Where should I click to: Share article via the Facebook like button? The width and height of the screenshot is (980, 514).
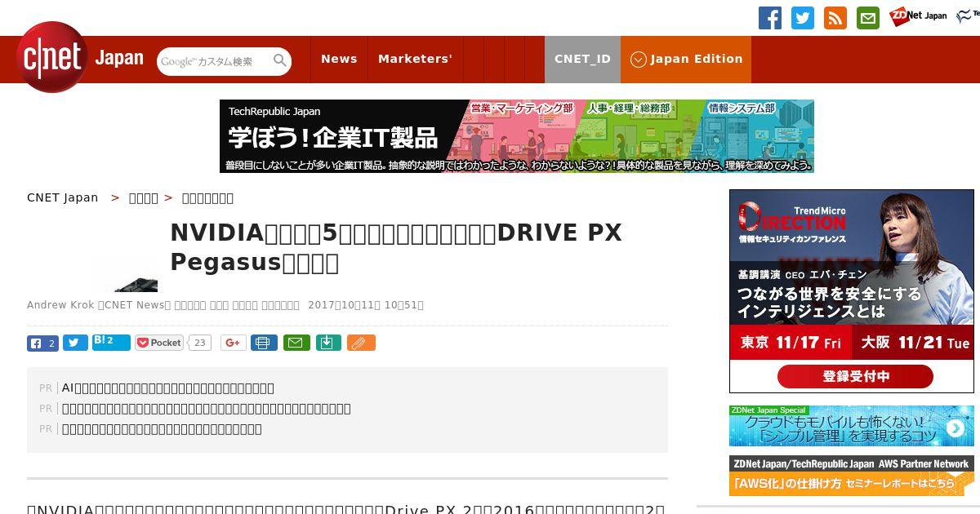[42, 343]
